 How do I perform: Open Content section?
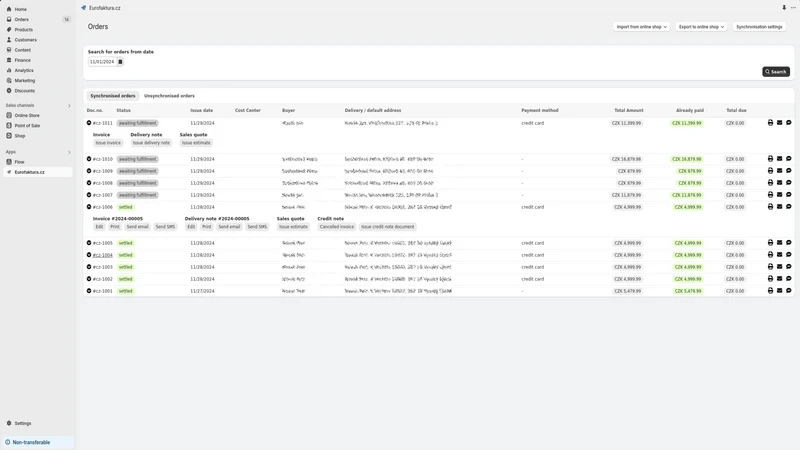22,50
